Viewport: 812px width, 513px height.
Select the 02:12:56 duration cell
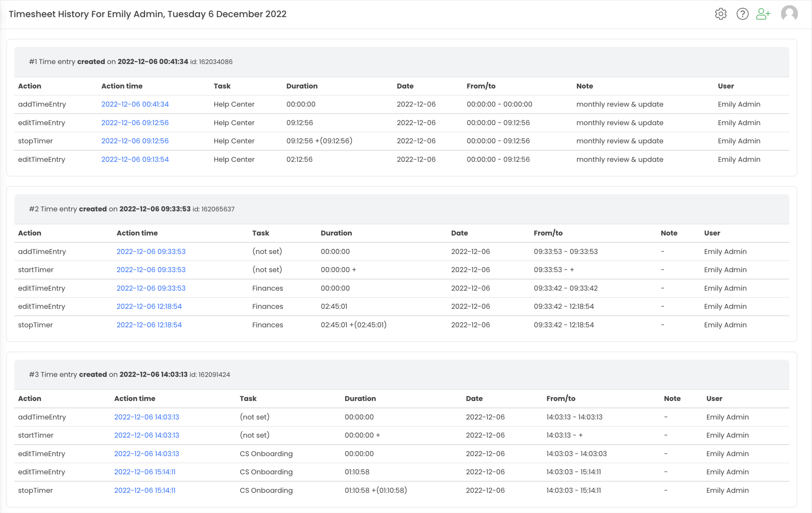[300, 159]
